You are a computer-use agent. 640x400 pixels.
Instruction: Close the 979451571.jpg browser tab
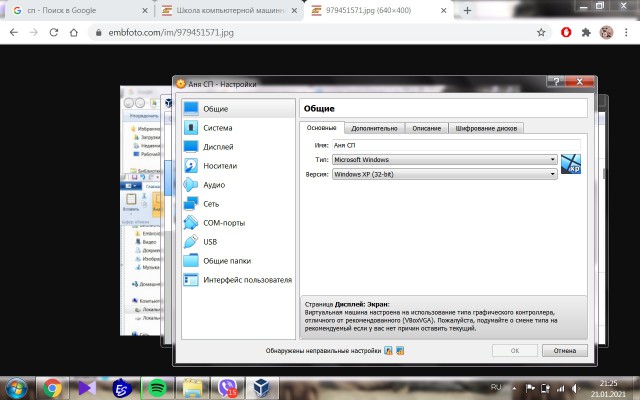[444, 11]
